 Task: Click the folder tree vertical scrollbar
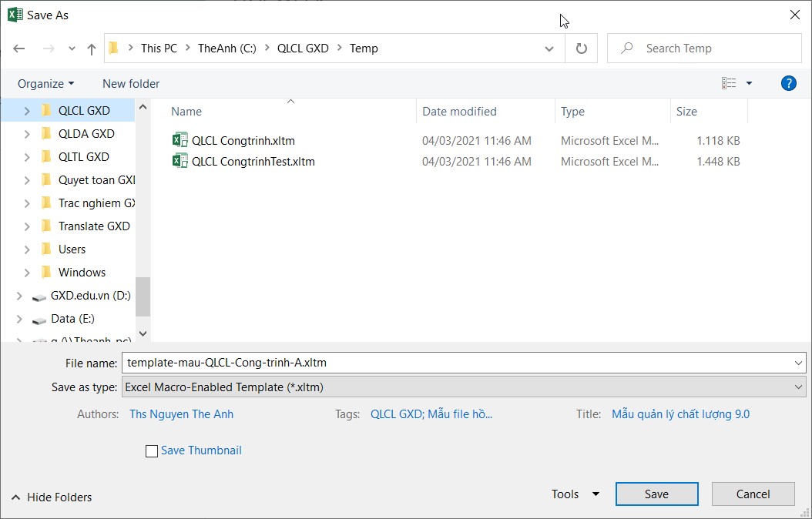(x=143, y=296)
